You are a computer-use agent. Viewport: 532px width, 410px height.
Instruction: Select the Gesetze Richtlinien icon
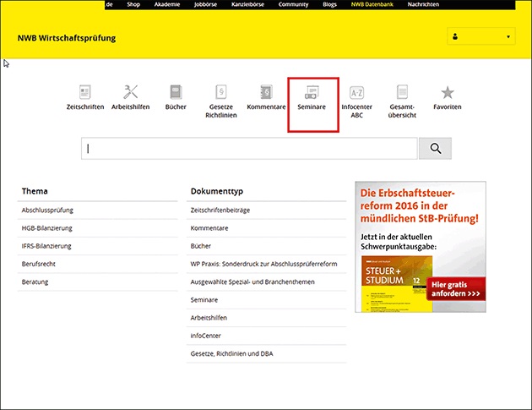[x=222, y=92]
